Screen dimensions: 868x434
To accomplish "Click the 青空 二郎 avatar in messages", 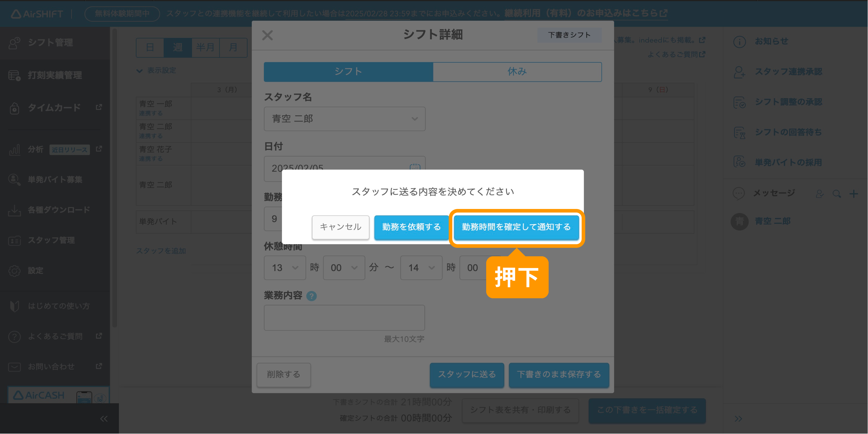I will (739, 221).
